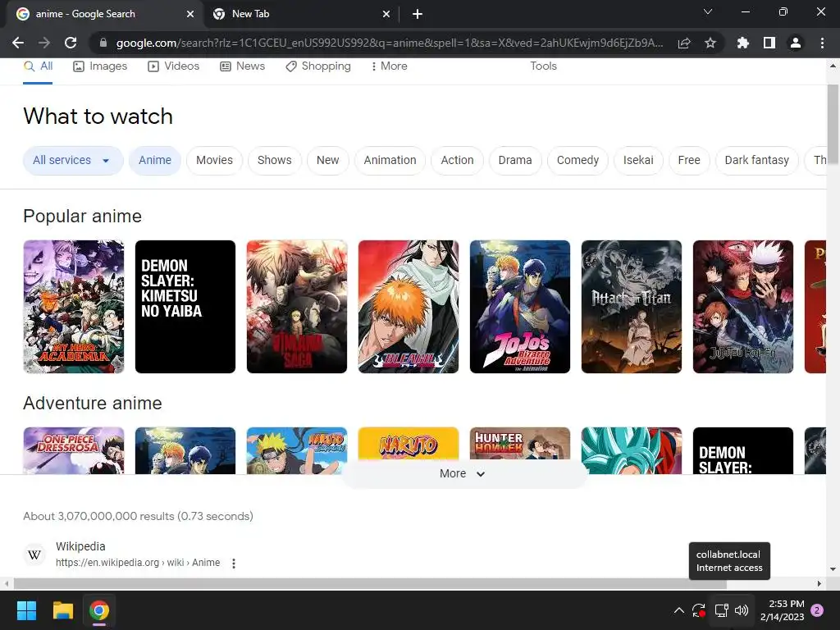840x630 pixels.
Task: Toggle the Shows filter chip
Action: pyautogui.click(x=274, y=160)
